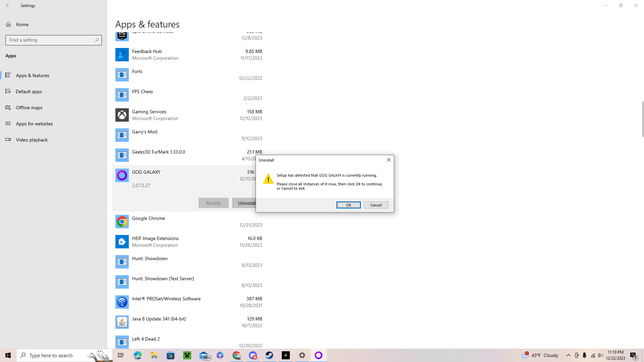This screenshot has height=362, width=644.
Task: Click the Find a setting search box
Action: click(x=54, y=40)
